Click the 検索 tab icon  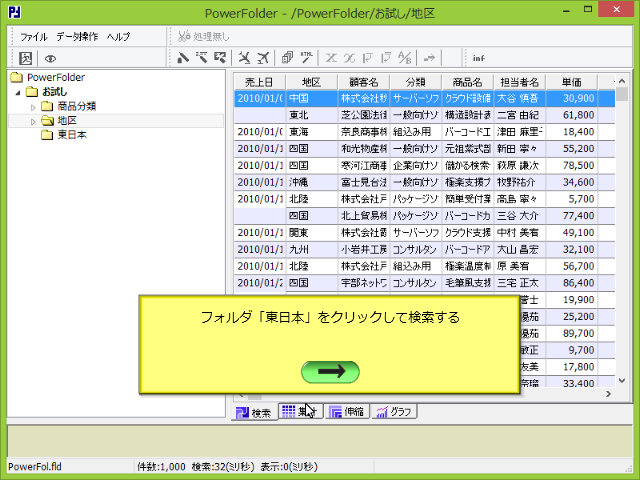click(242, 413)
